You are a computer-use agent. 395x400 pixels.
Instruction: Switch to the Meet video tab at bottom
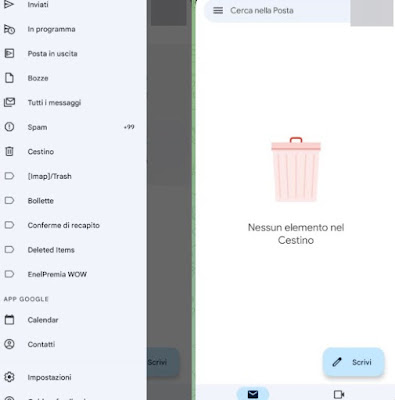click(x=339, y=394)
